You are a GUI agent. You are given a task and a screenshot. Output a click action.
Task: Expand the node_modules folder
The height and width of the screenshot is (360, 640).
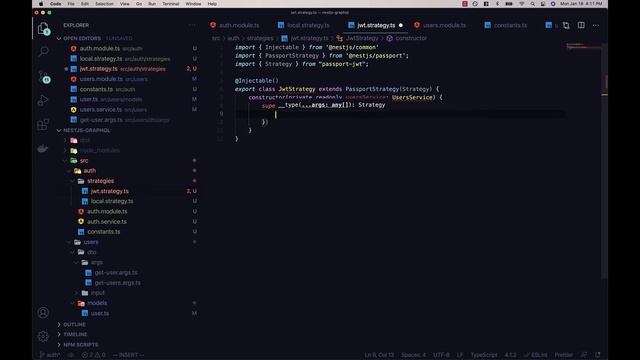pyautogui.click(x=65, y=151)
